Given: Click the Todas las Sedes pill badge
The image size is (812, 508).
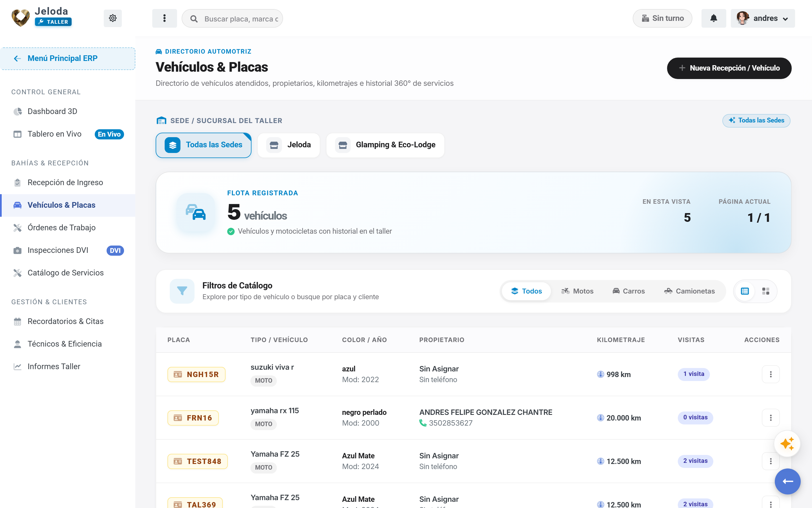Looking at the screenshot, I should 756,121.
